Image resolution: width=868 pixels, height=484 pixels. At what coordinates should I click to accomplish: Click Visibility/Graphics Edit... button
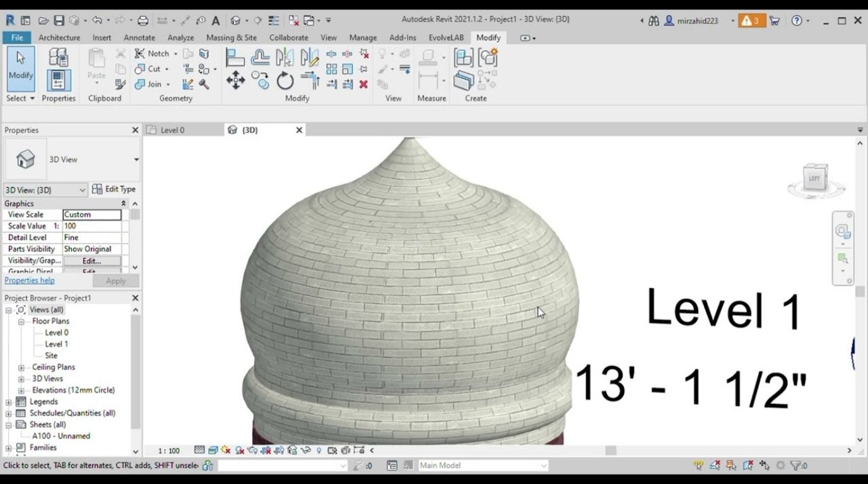pyautogui.click(x=91, y=261)
